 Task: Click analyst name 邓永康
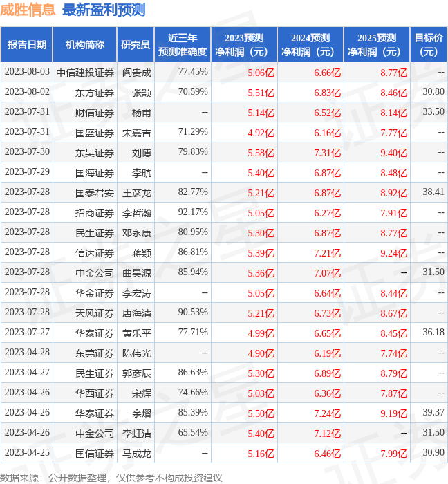[137, 234]
